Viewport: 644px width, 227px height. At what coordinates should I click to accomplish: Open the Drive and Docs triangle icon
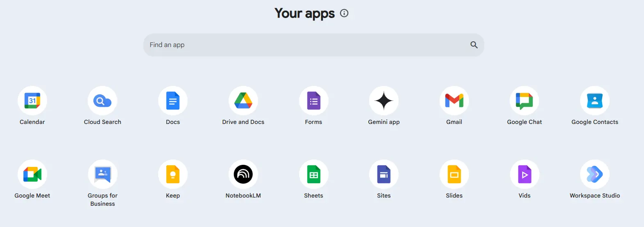tap(243, 101)
